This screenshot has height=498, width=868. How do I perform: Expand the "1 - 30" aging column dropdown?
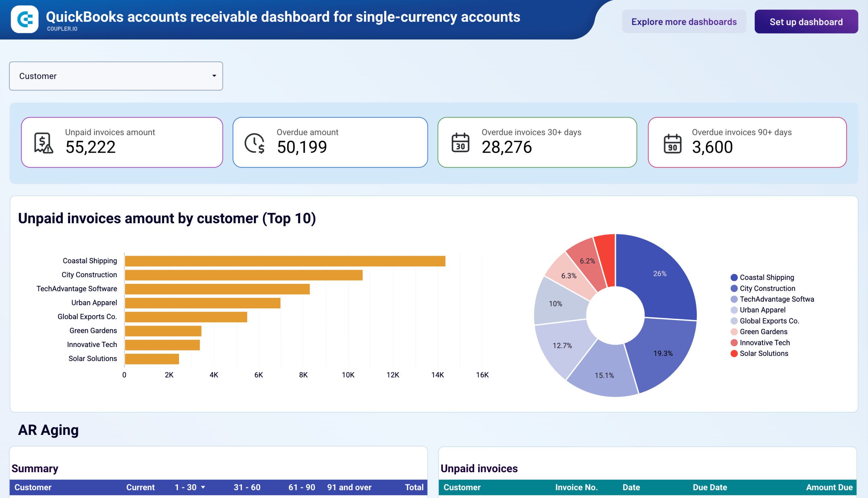(x=204, y=487)
